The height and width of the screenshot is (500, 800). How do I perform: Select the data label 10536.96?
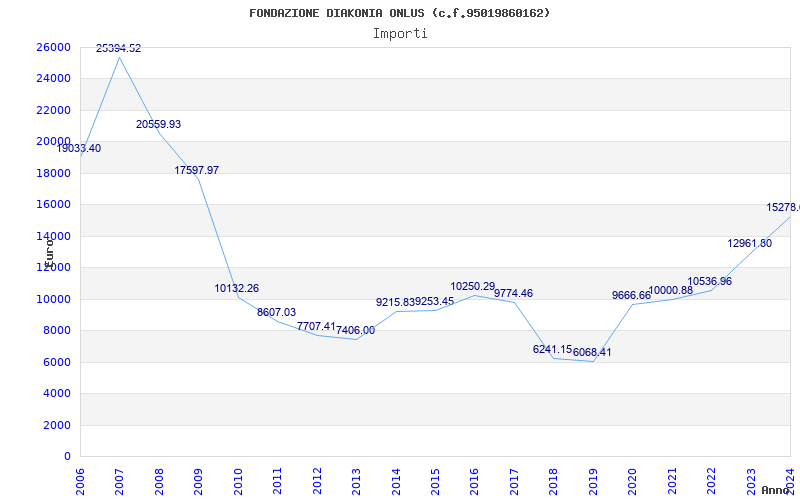pyautogui.click(x=710, y=281)
